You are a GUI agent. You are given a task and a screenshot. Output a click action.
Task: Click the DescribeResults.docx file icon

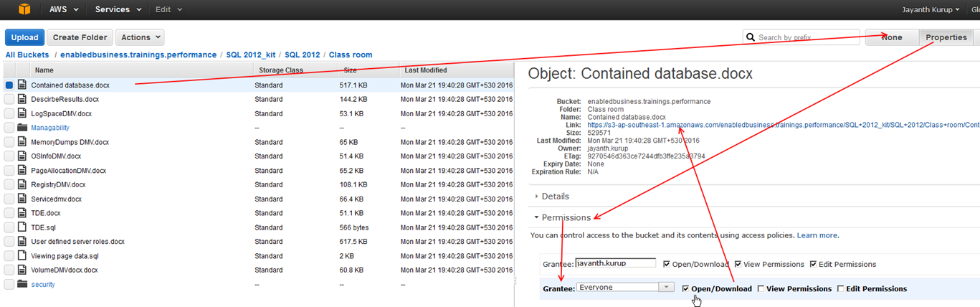22,99
